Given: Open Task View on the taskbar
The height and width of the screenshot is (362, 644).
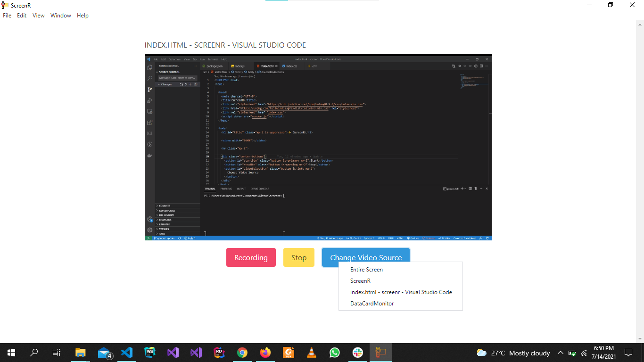Looking at the screenshot, I should 57,353.
